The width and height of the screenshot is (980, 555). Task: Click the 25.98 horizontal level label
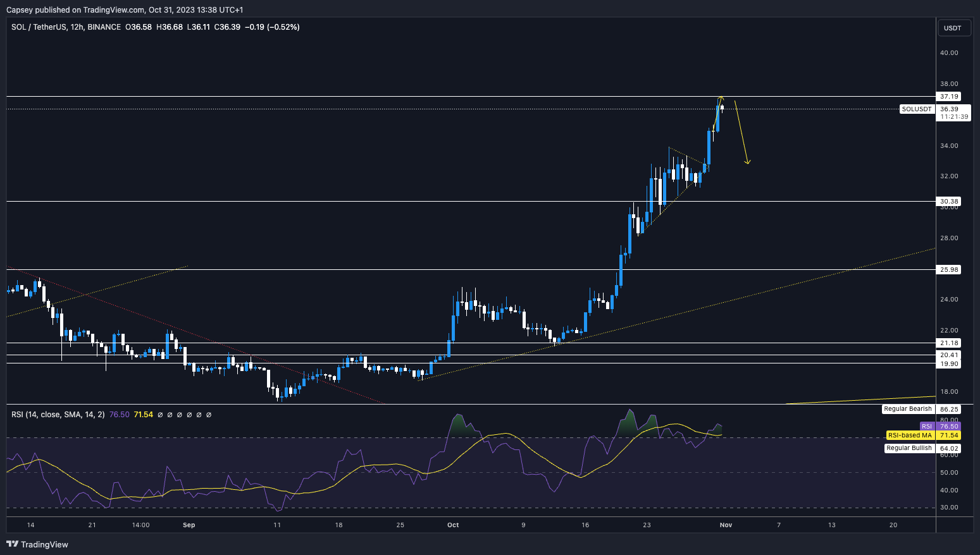click(x=949, y=270)
